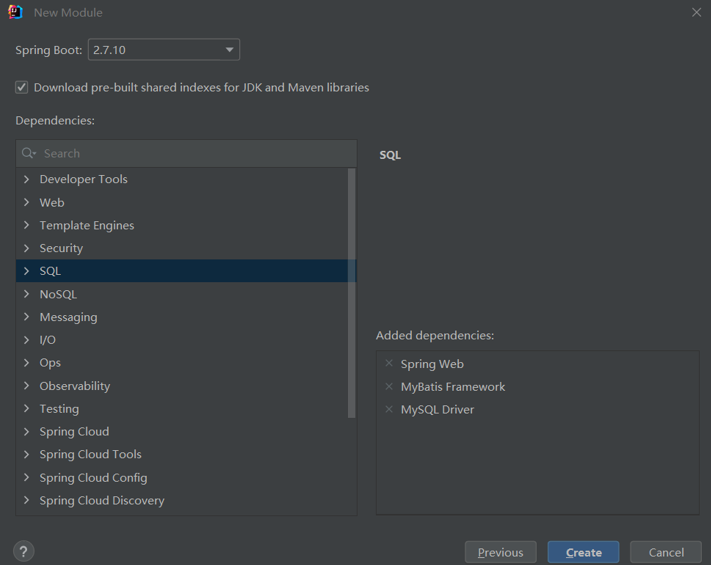The width and height of the screenshot is (711, 565).
Task: Cancel the module creation
Action: (666, 552)
